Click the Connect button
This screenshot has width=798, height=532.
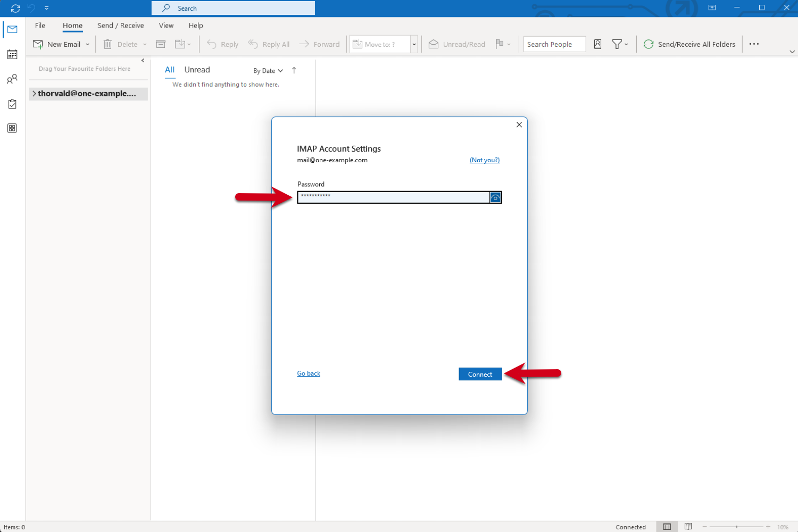(x=480, y=374)
